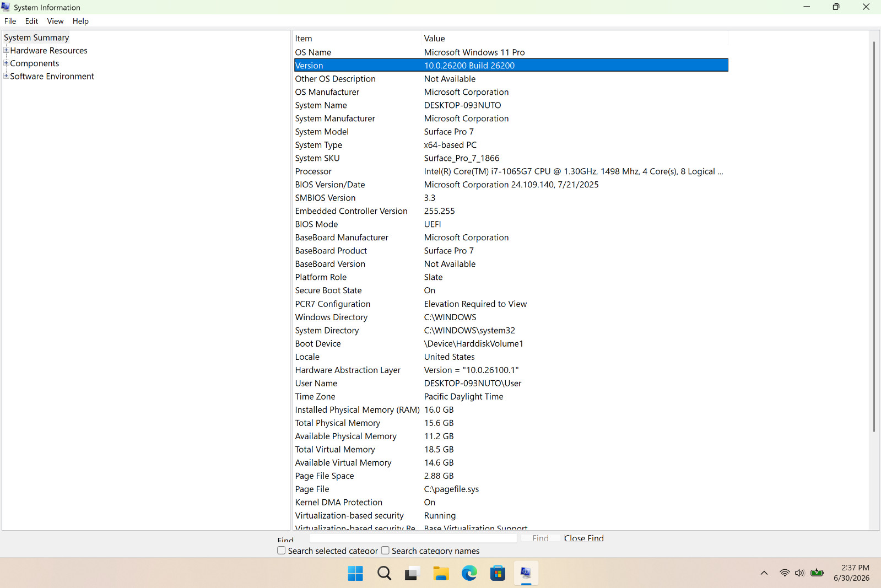Image resolution: width=881 pixels, height=588 pixels.
Task: Open taskbar Search
Action: (x=384, y=573)
